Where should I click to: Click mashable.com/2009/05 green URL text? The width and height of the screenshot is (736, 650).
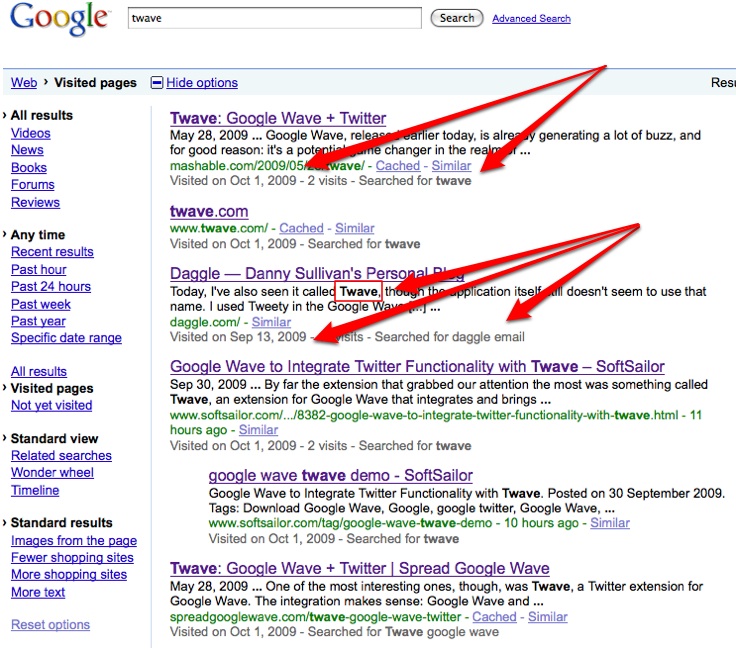tap(267, 166)
